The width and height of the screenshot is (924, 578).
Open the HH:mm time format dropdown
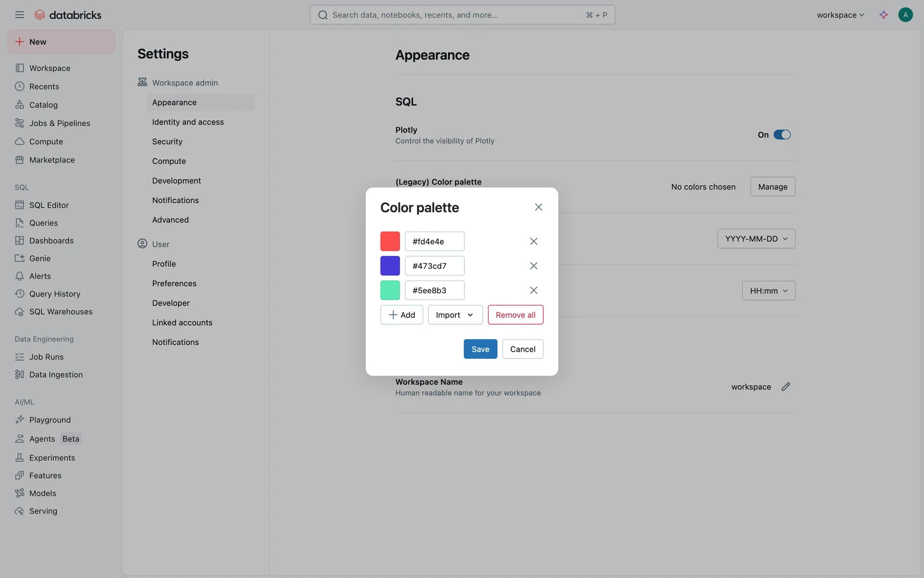click(x=768, y=291)
